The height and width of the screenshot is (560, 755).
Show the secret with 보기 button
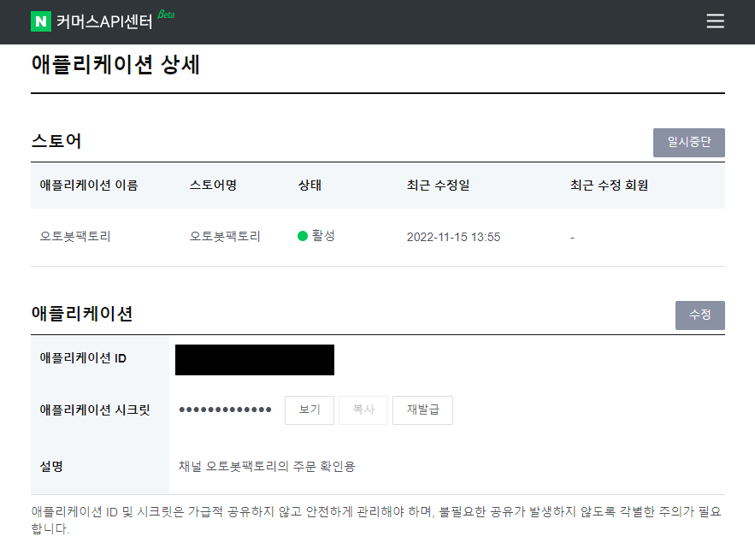[x=310, y=410]
